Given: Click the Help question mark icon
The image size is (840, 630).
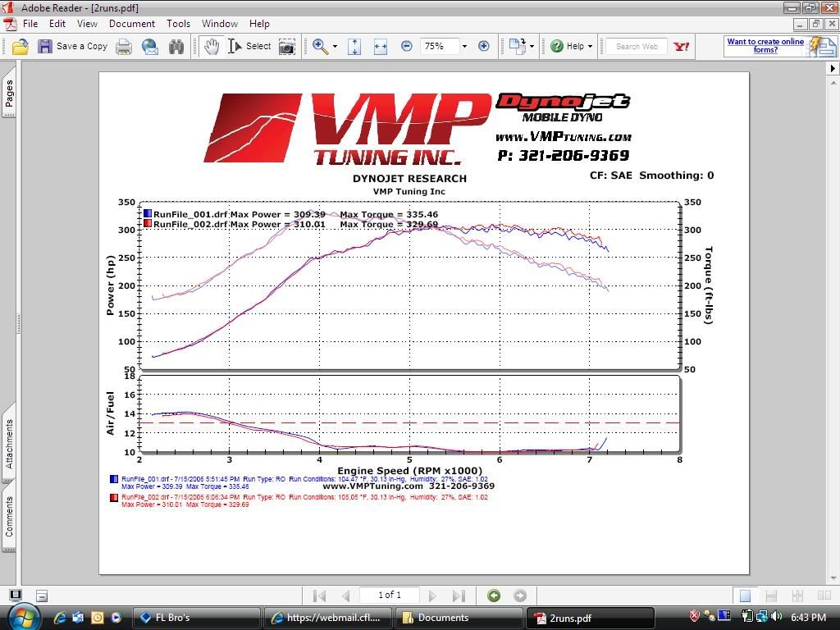Looking at the screenshot, I should click(557, 47).
